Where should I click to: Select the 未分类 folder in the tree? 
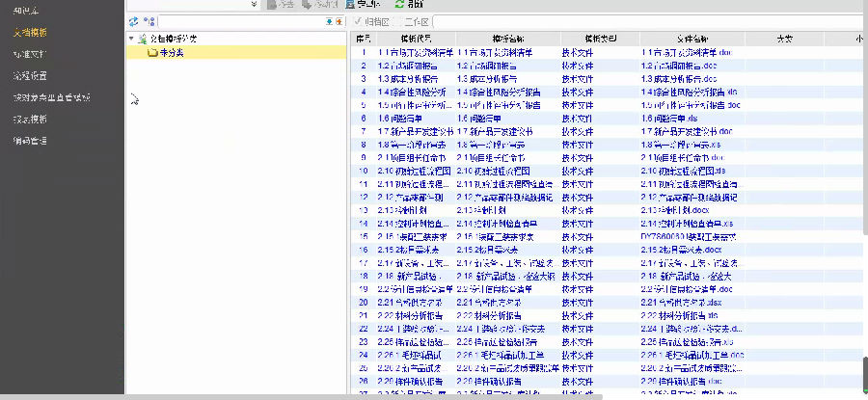click(172, 53)
